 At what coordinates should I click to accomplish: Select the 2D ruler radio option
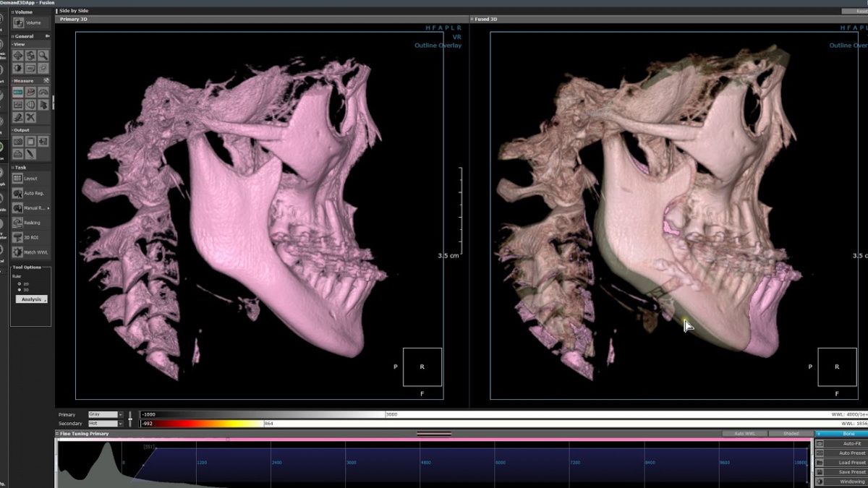pos(20,284)
